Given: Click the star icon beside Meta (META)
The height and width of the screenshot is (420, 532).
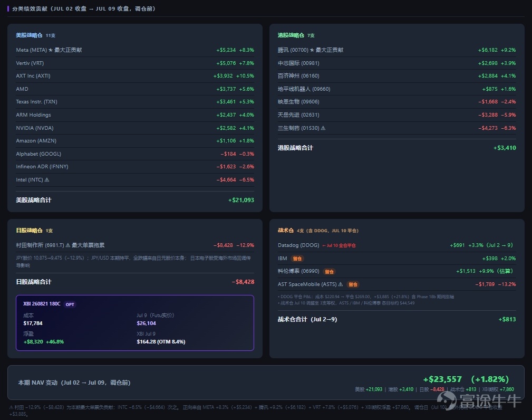Looking at the screenshot, I should pyautogui.click(x=51, y=50).
